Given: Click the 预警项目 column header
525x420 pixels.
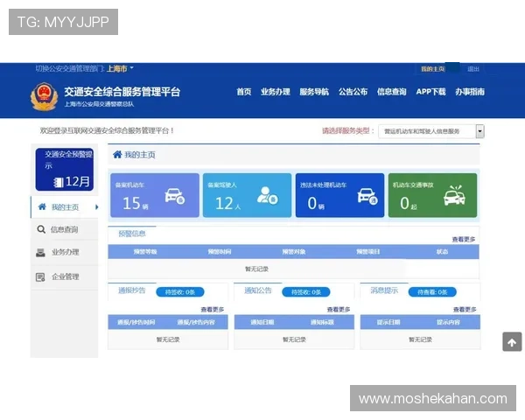Looking at the screenshot, I should 368,251.
